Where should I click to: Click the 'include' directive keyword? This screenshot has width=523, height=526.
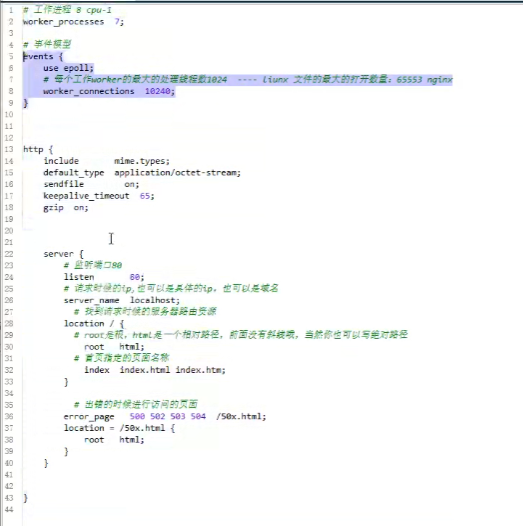(x=61, y=161)
